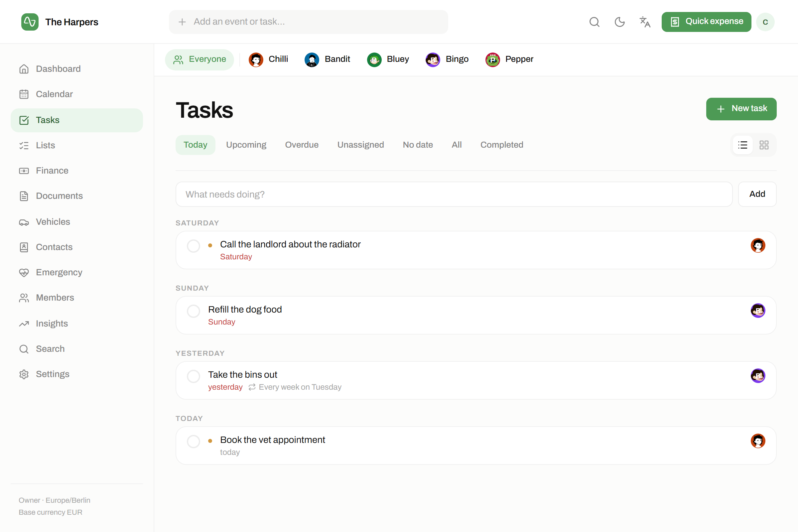Switch to the Today tab
The width and height of the screenshot is (798, 532).
pyautogui.click(x=195, y=145)
